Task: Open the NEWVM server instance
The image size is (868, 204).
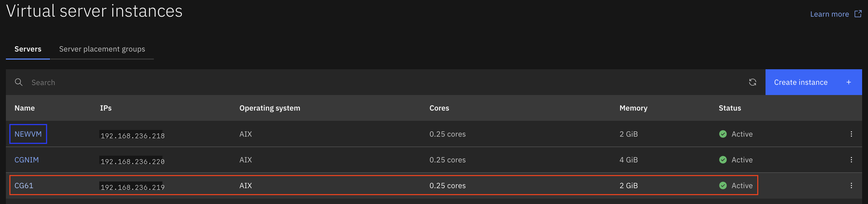Action: [28, 134]
